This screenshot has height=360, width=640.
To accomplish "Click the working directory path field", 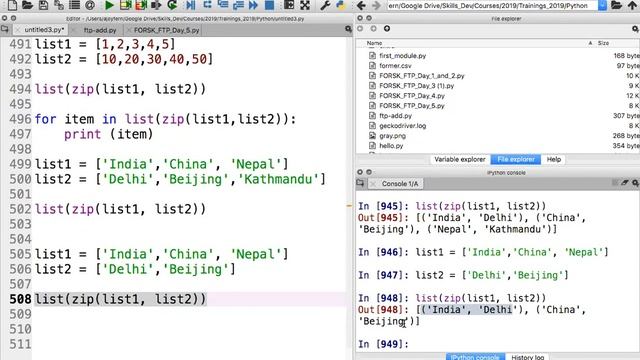I will pyautogui.click(x=492, y=5).
